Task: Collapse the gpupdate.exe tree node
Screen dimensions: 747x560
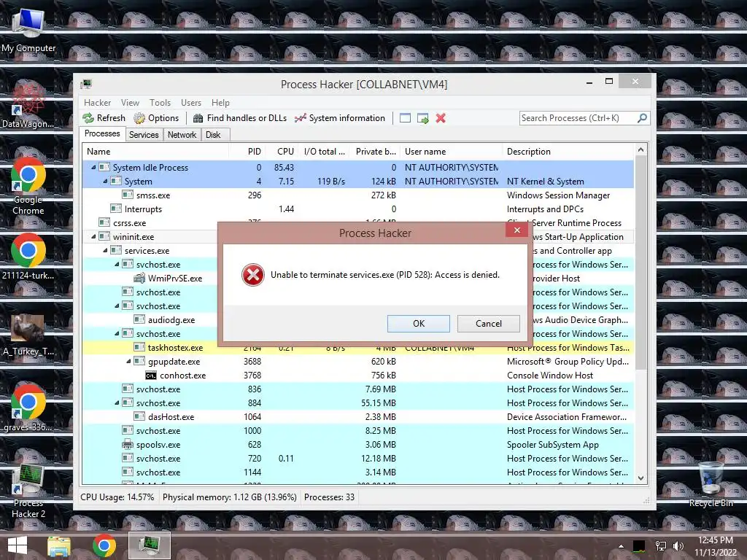Action: (128, 362)
